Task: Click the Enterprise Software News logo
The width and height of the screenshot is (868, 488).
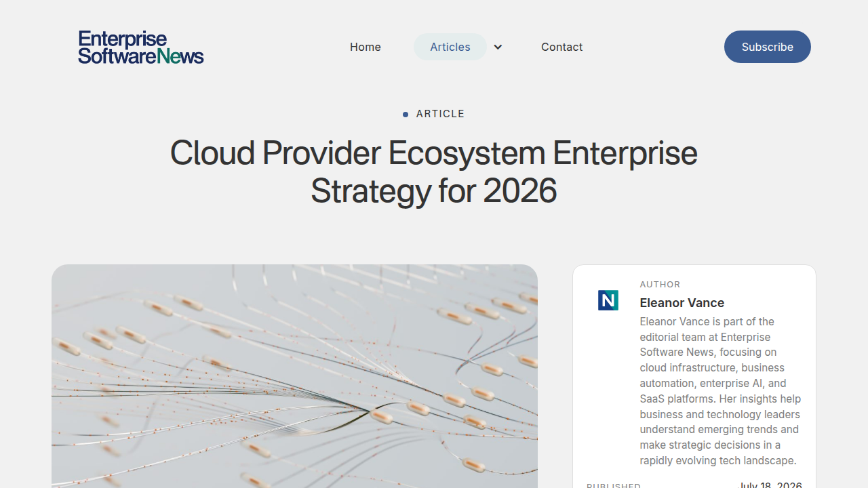Action: [x=141, y=47]
